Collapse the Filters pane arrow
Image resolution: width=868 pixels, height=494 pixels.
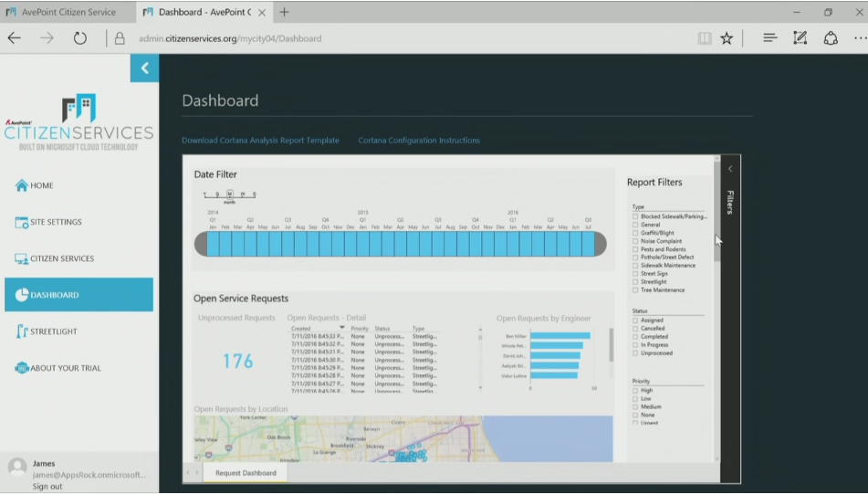729,169
